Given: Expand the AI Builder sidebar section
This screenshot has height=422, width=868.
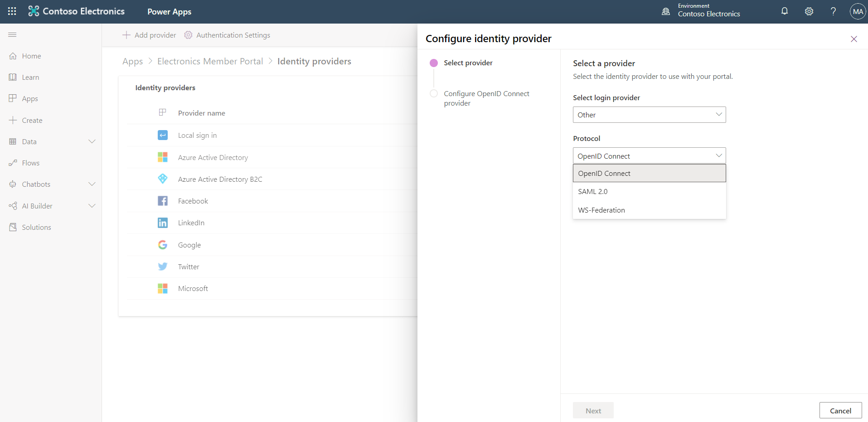Looking at the screenshot, I should [92, 206].
